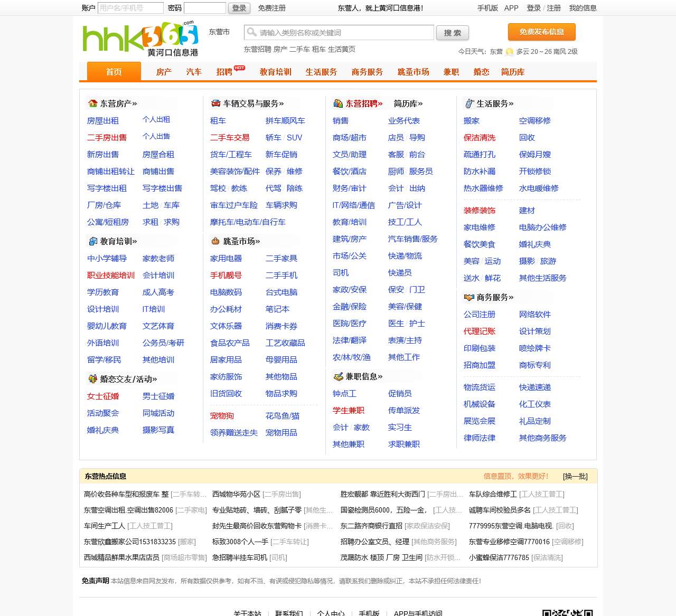Open the 商场/超市 job category
676x616 pixels.
click(x=350, y=138)
